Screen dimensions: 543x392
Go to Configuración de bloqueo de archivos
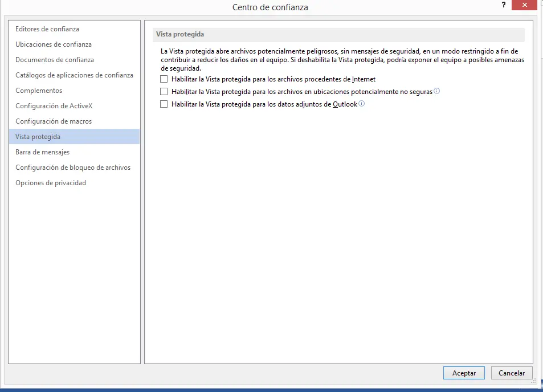[x=74, y=168]
